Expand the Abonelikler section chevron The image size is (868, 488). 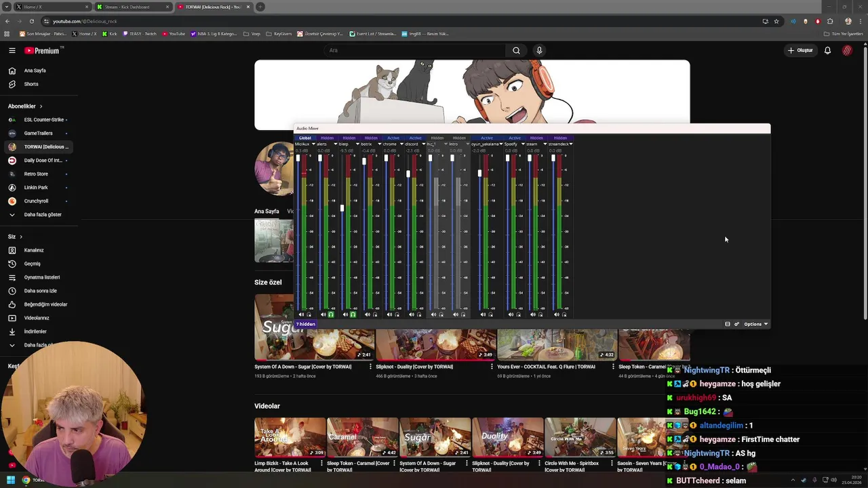41,106
